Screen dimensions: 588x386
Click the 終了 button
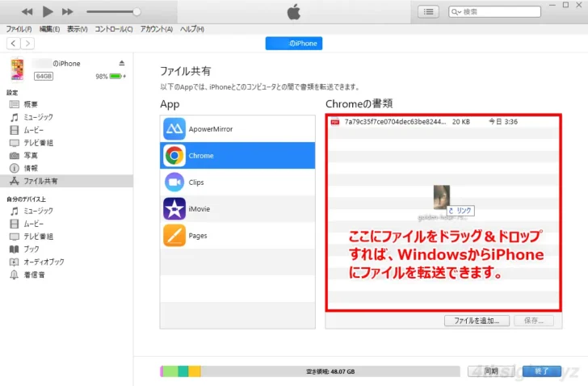[541, 371]
